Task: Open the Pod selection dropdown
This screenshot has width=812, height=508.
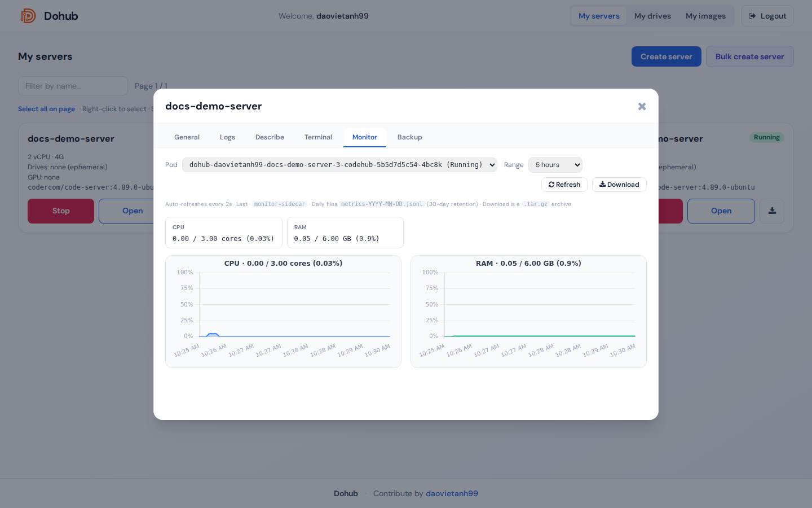Action: 339,165
